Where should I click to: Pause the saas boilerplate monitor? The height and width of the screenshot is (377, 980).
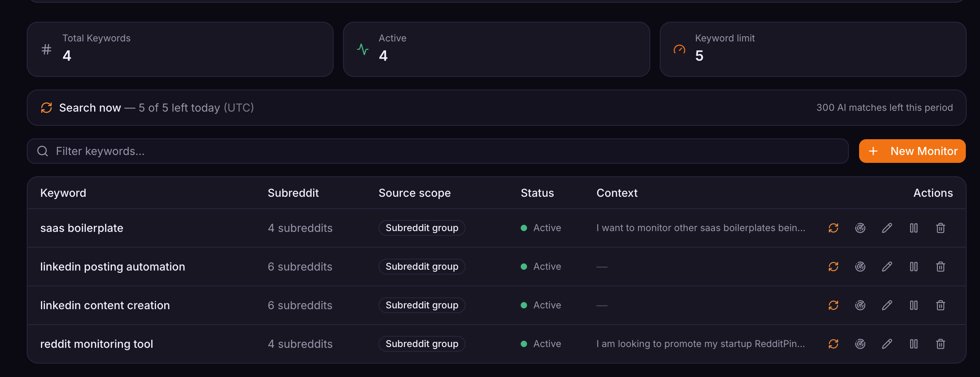(914, 228)
